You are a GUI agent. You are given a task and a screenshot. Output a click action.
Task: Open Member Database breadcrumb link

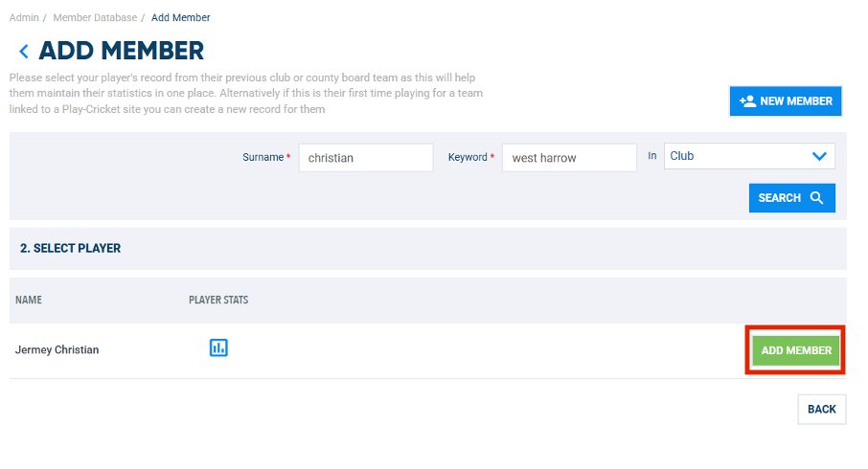click(93, 18)
